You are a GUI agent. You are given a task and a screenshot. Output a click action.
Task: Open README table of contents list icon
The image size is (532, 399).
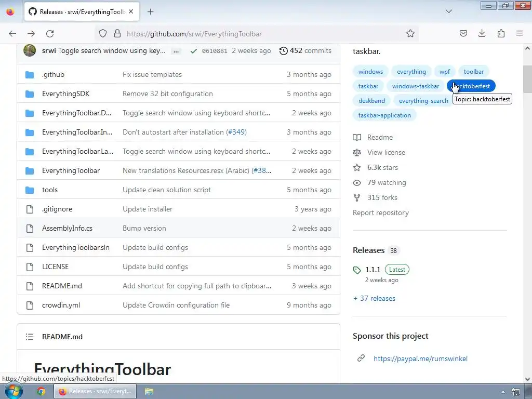[x=30, y=337]
